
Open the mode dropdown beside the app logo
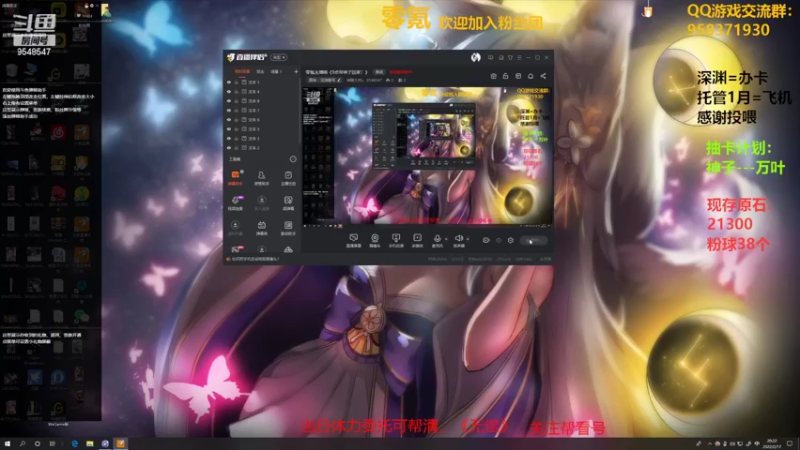(x=279, y=57)
